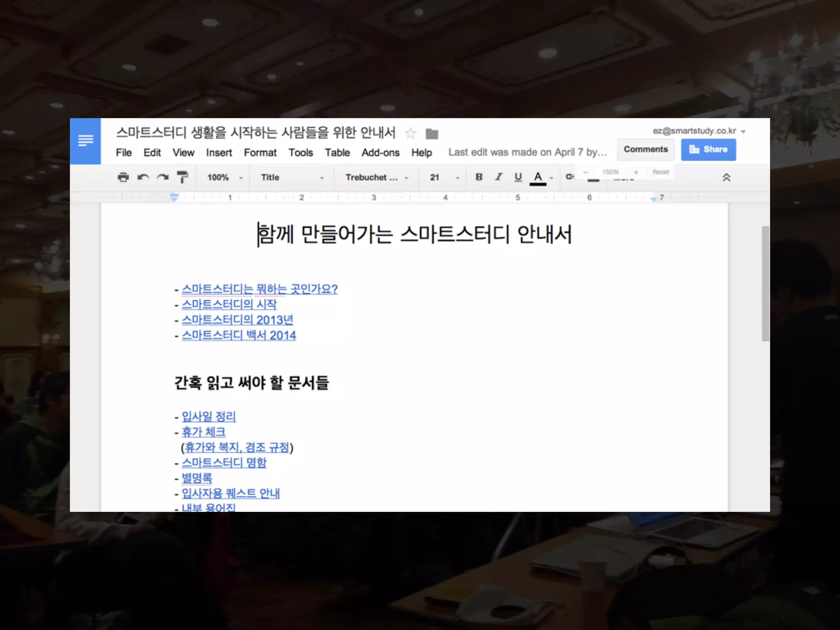
Task: Click the move-to-folder icon
Action: click(x=432, y=134)
